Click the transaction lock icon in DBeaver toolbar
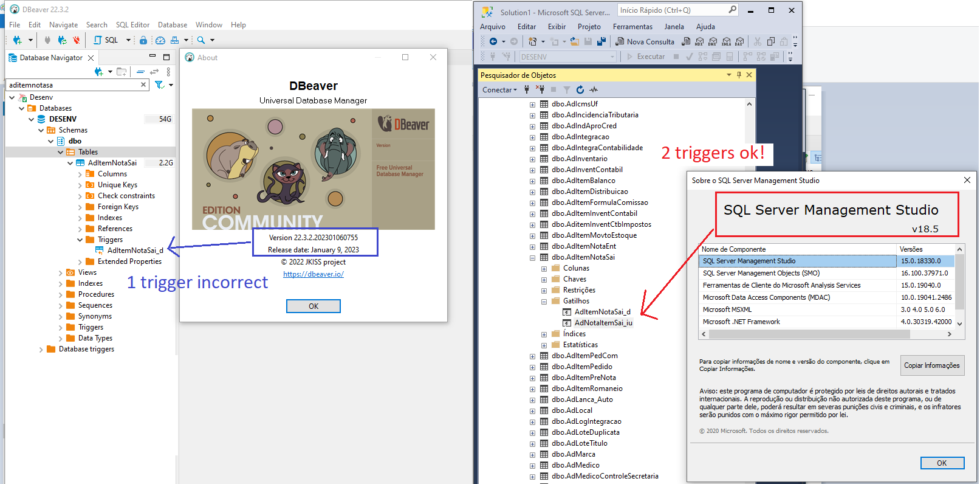The height and width of the screenshot is (484, 980). click(x=143, y=40)
